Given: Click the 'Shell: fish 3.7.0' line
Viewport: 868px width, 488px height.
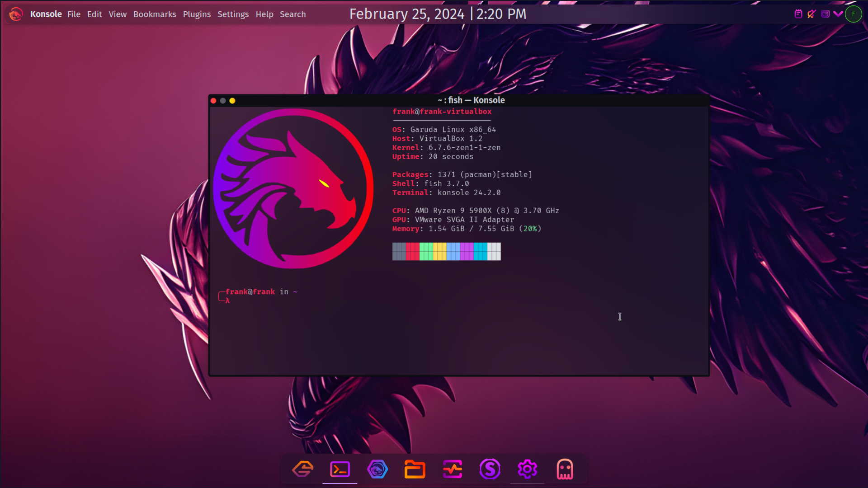Looking at the screenshot, I should 430,184.
